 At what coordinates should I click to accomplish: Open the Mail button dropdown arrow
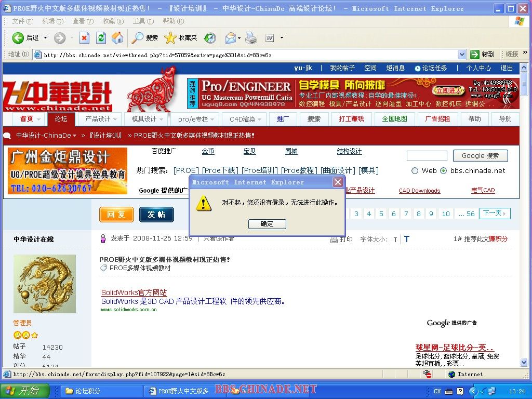[239, 37]
